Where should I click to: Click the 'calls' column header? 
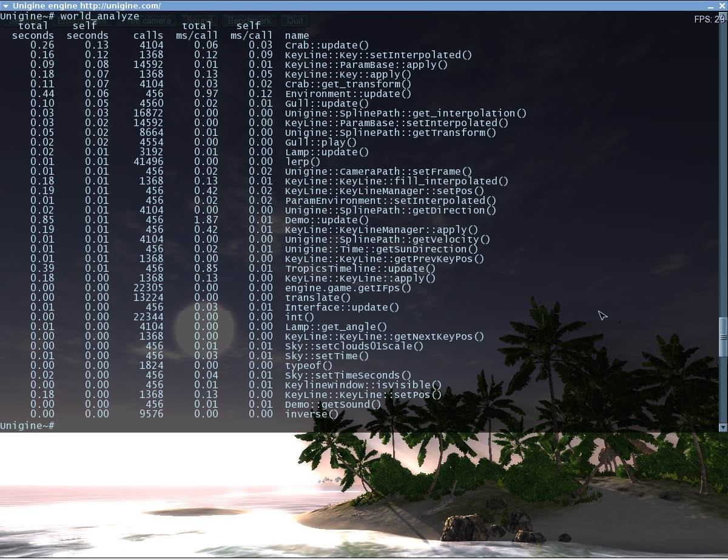click(x=149, y=36)
